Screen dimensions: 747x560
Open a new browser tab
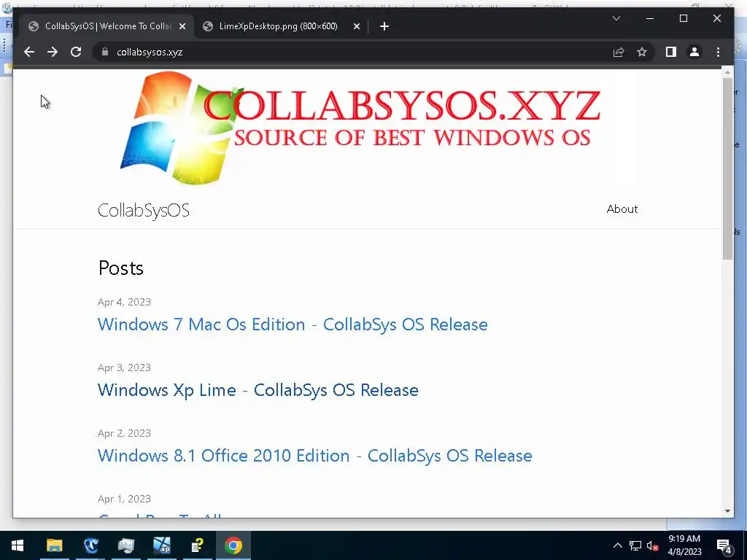[384, 26]
